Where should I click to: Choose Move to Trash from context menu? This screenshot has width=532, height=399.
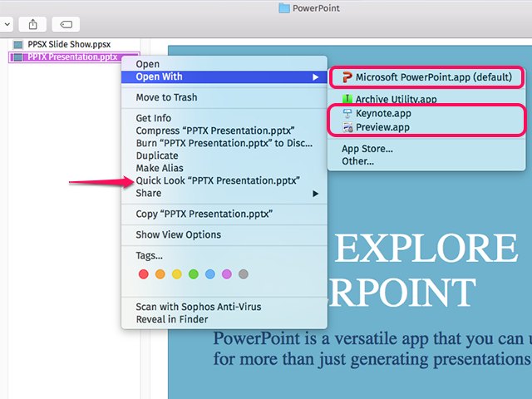166,98
